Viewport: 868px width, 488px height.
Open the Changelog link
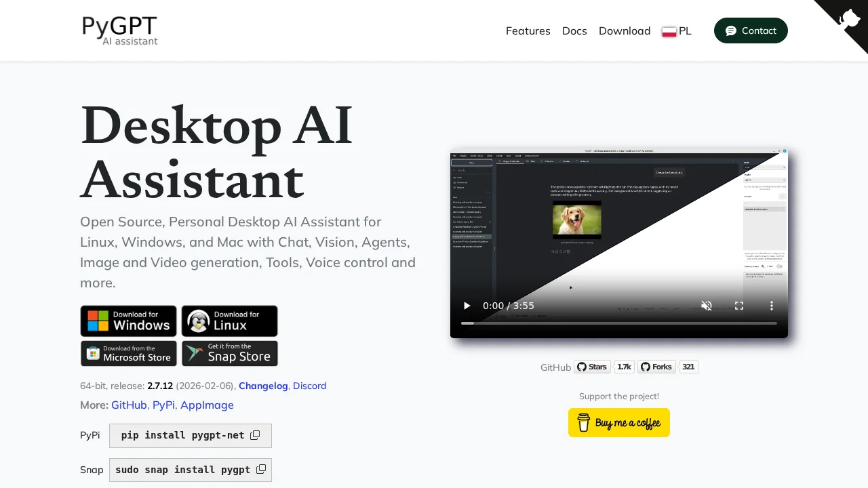[x=263, y=386]
